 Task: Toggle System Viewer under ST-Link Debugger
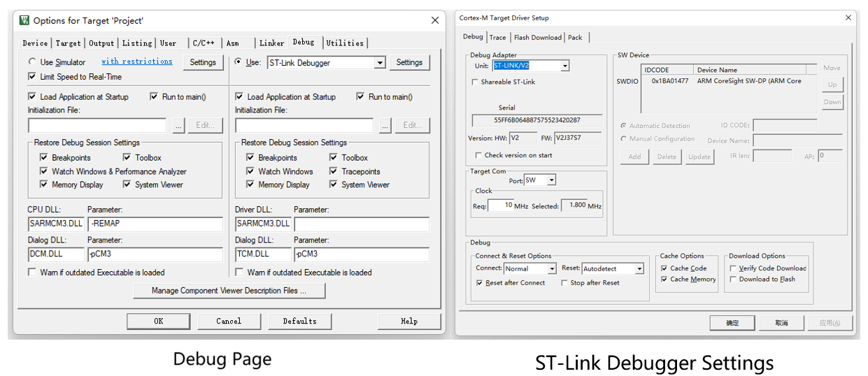(x=334, y=185)
